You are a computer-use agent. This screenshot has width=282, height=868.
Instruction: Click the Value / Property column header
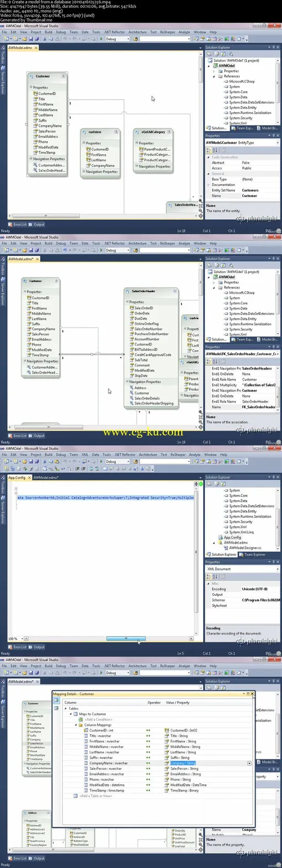coord(177,702)
